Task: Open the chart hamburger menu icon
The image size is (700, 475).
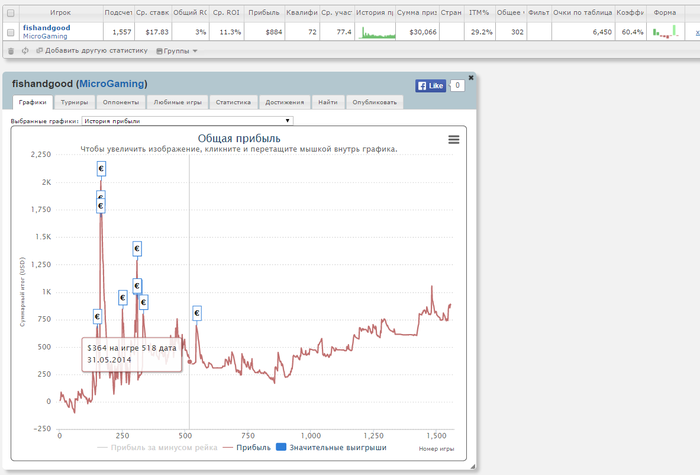Action: click(x=454, y=140)
